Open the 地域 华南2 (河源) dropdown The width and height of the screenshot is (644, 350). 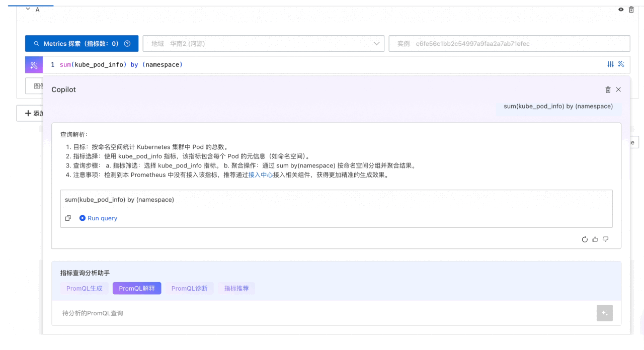point(263,44)
